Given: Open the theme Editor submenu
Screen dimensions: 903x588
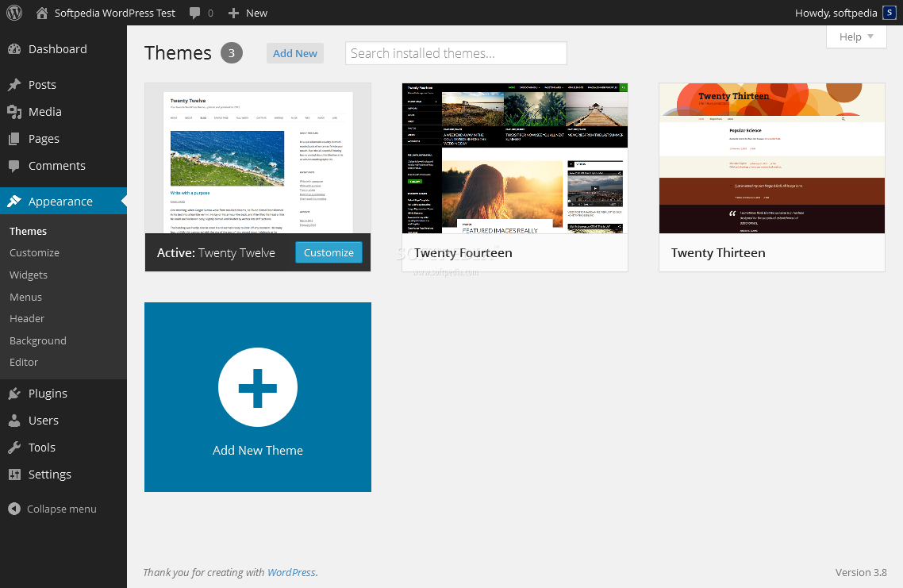Looking at the screenshot, I should (x=24, y=363).
